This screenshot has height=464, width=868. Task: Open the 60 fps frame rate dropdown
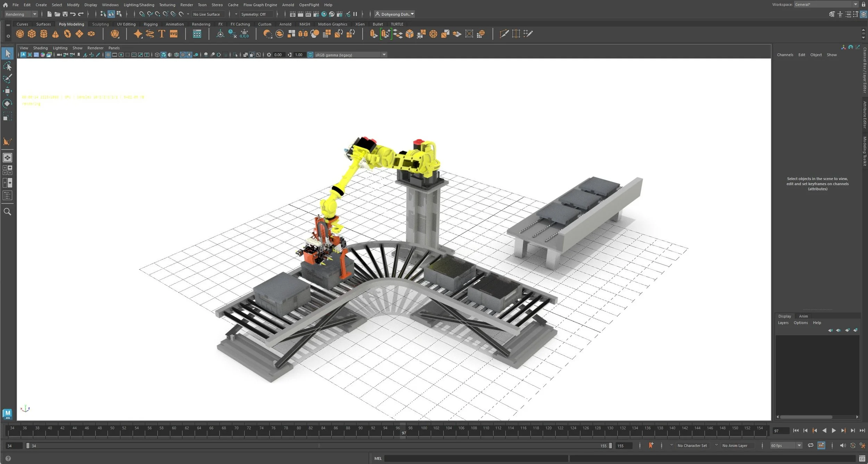point(786,445)
